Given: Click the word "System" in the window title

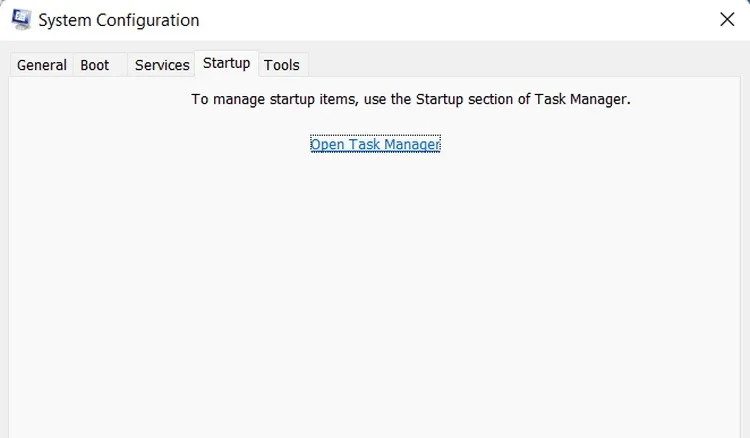Looking at the screenshot, I should tap(65, 20).
